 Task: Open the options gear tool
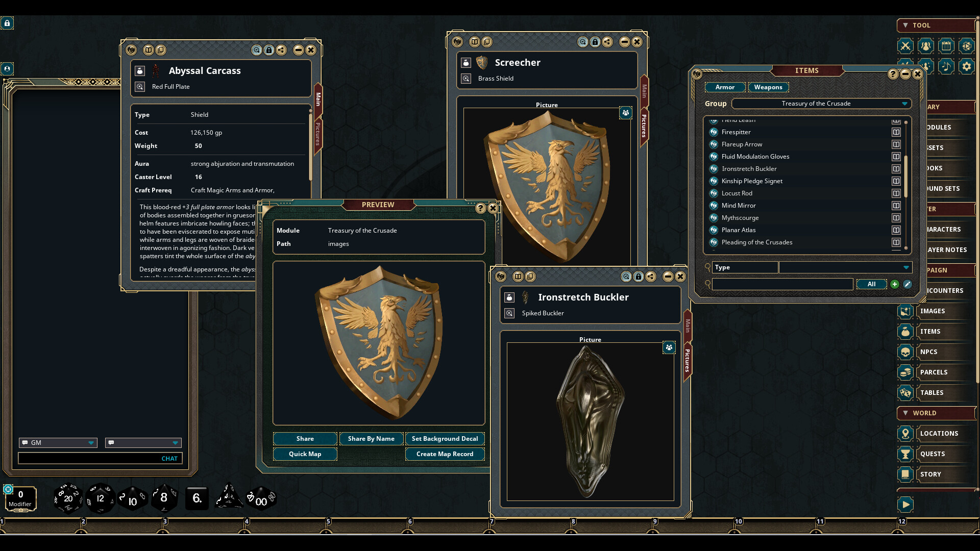pos(966,66)
